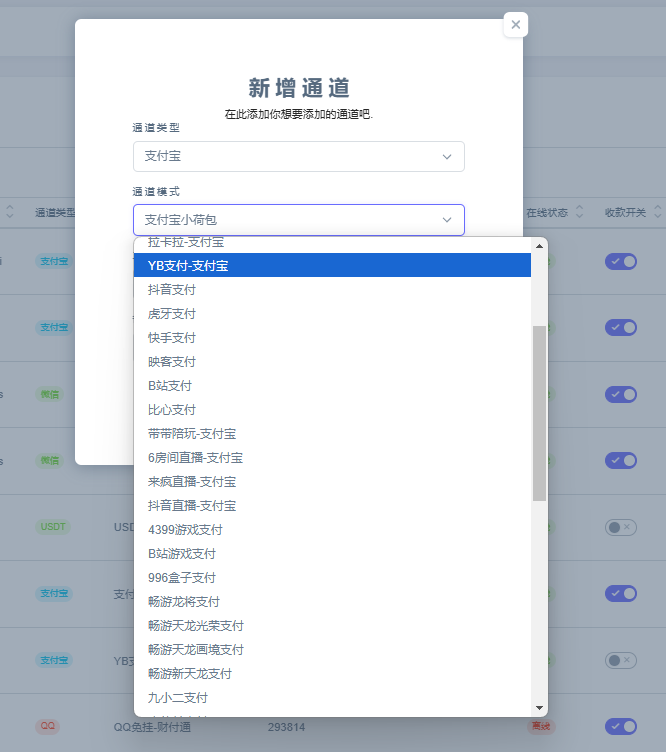Screen dimensions: 666x752
Task: Sort by 收款开关 column arrows
Action: (x=658, y=212)
